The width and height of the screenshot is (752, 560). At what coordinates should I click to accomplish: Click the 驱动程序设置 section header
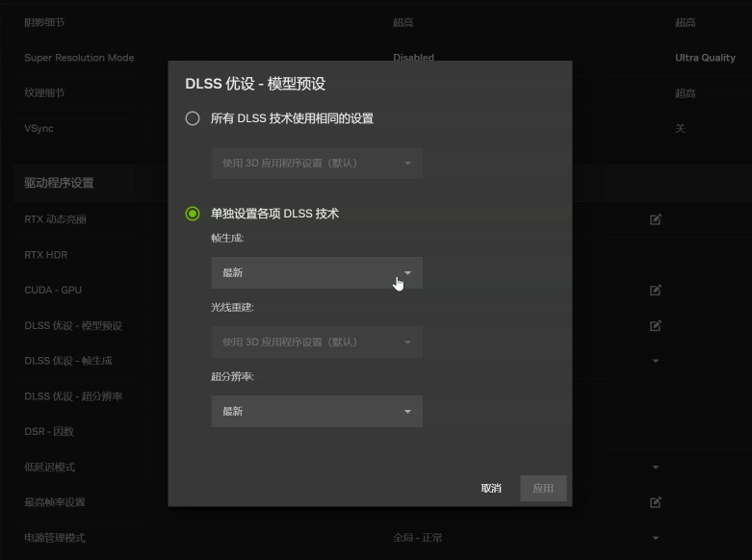(59, 183)
